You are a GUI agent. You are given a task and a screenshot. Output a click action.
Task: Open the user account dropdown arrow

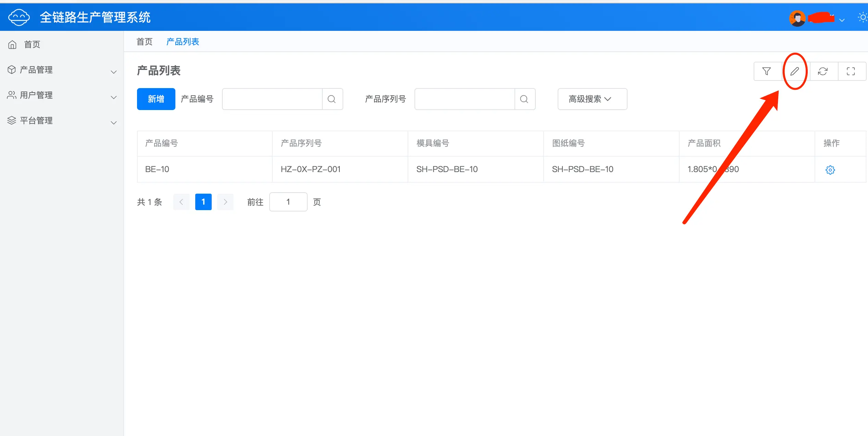[x=842, y=20]
